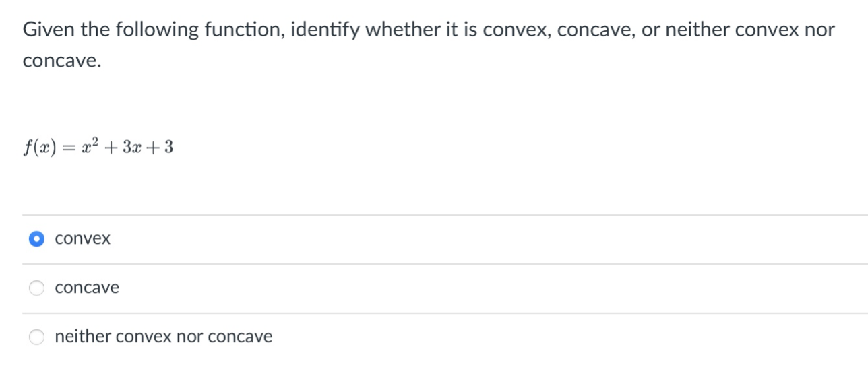Click the neither convex nor concave label

click(x=162, y=335)
